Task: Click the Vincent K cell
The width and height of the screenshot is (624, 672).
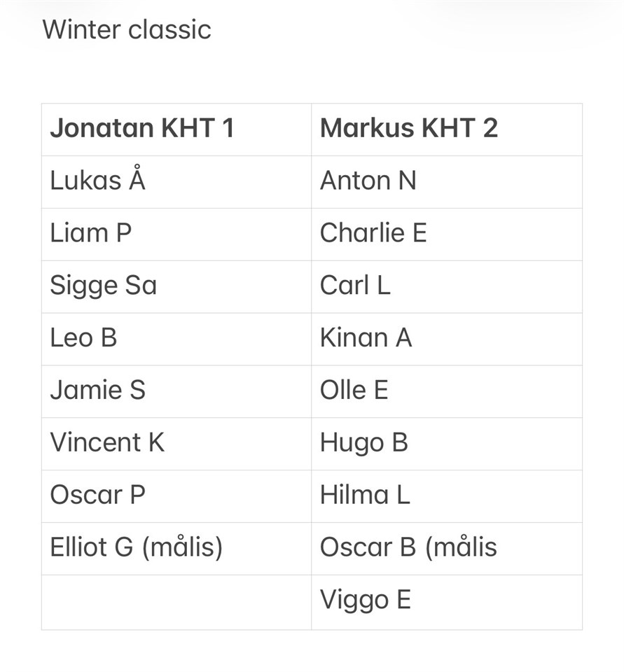Action: (x=107, y=442)
